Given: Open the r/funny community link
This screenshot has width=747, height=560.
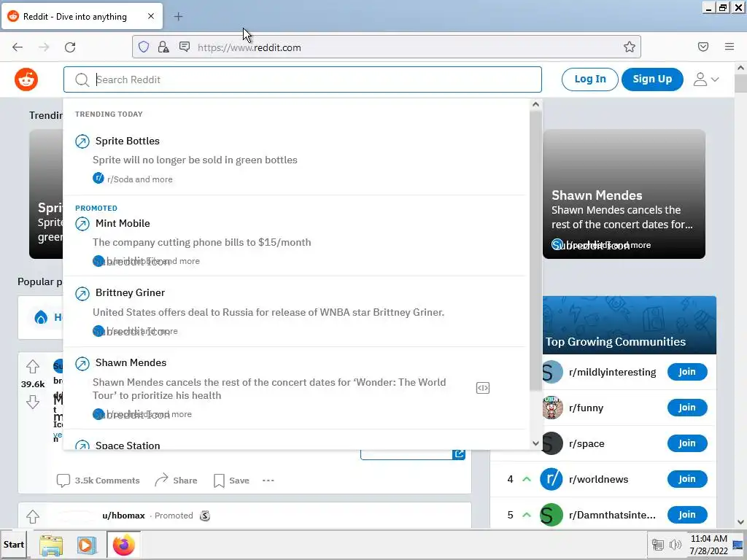Looking at the screenshot, I should (586, 408).
